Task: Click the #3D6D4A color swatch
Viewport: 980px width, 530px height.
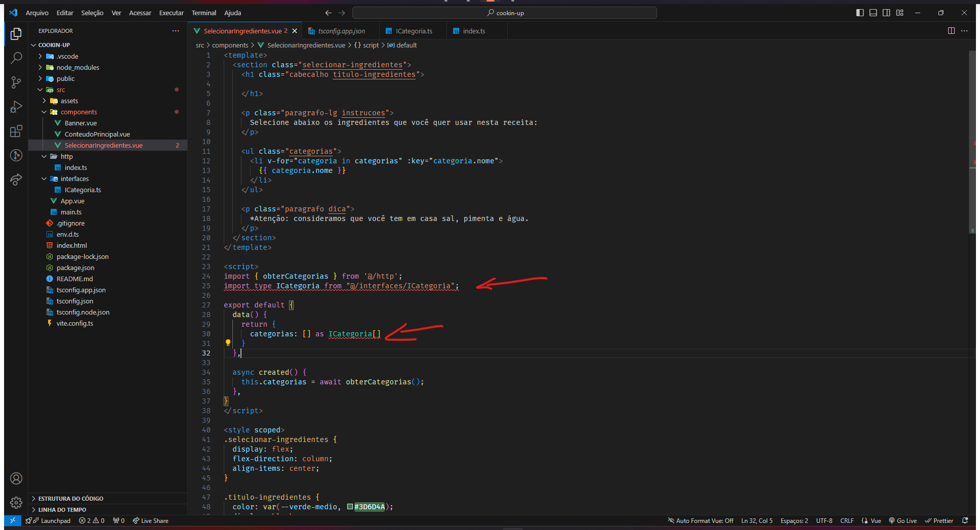Action: click(350, 506)
